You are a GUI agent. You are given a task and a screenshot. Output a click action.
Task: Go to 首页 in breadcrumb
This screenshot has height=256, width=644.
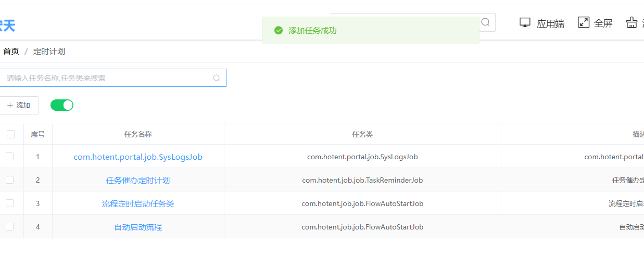[x=11, y=52]
